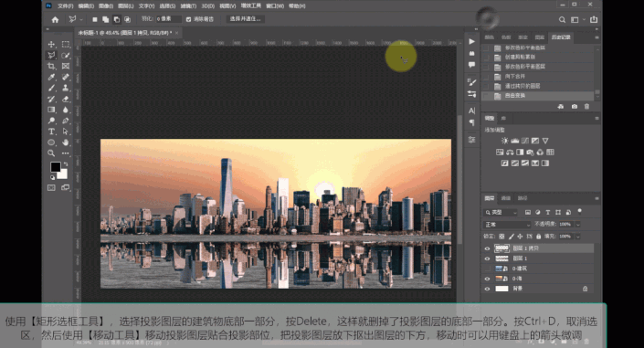Delete current history state with trash icon

586,107
